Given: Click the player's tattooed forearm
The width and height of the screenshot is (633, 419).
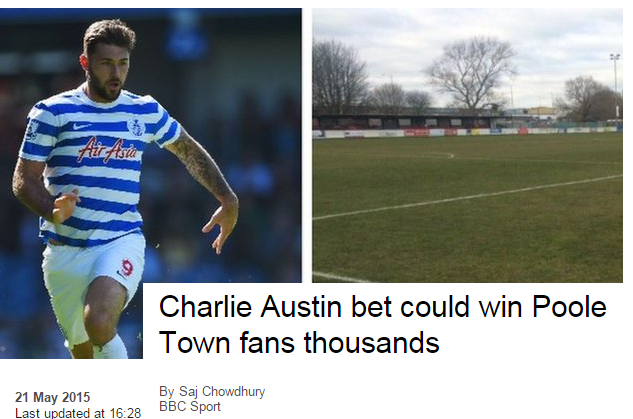Looking at the screenshot, I should [x=201, y=168].
